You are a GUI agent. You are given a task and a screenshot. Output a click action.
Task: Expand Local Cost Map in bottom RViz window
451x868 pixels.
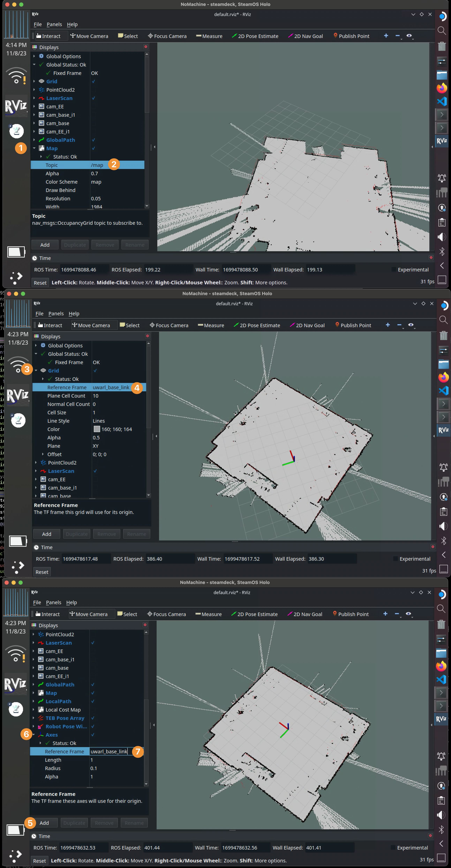pyautogui.click(x=33, y=710)
